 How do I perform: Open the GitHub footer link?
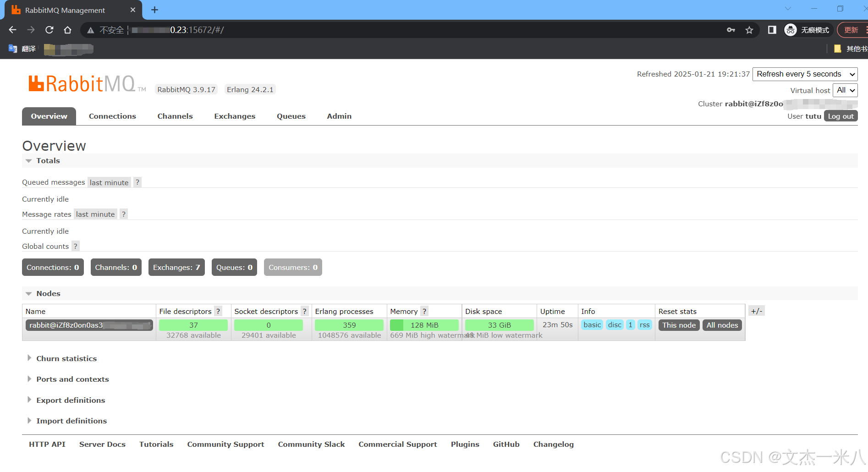point(506,444)
